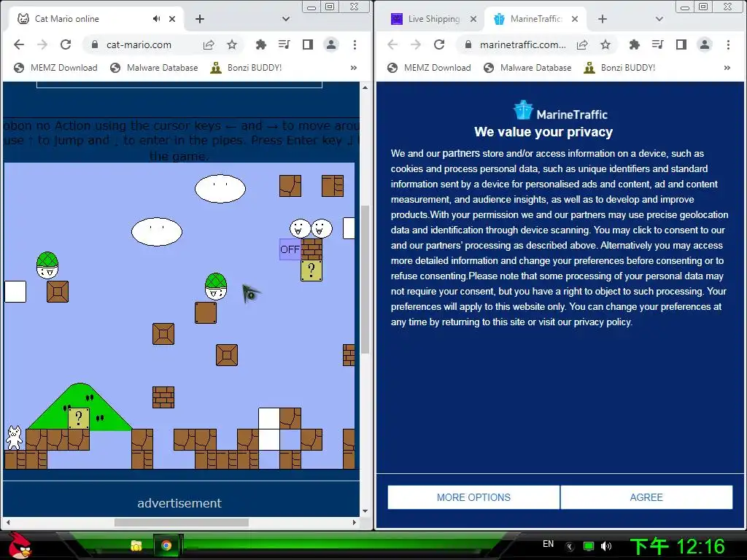The height and width of the screenshot is (560, 747).
Task: Click the white cat character in game
Action: point(14,437)
